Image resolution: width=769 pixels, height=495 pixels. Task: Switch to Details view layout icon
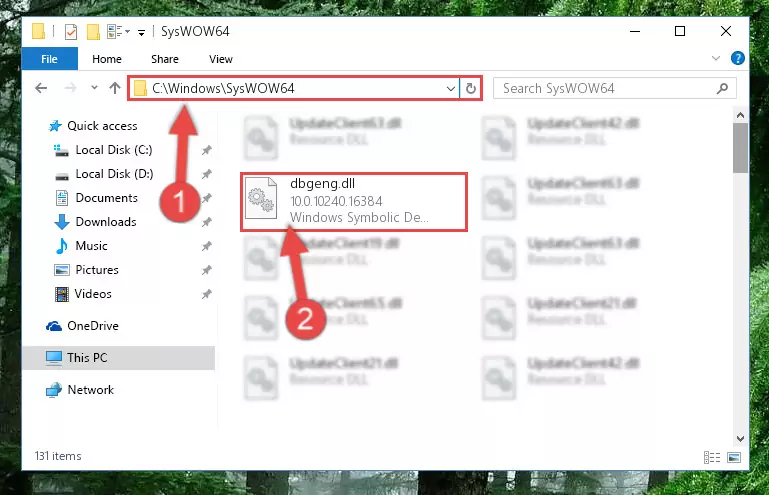(x=712, y=458)
